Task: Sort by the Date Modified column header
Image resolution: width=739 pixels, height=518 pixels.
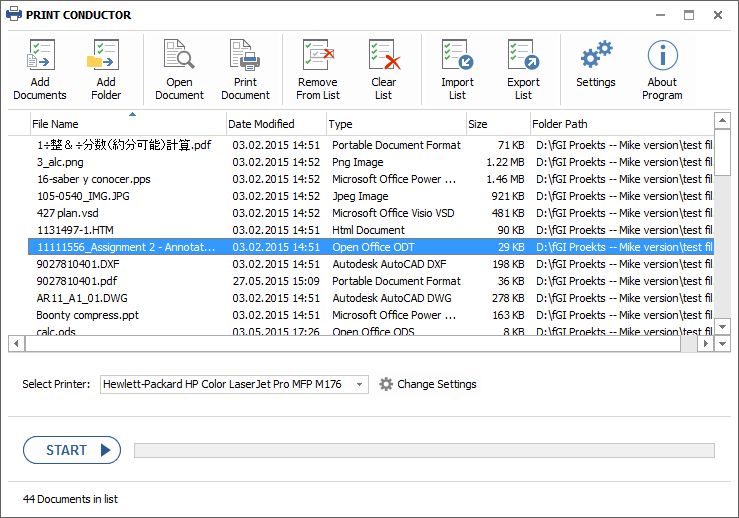Action: click(276, 124)
